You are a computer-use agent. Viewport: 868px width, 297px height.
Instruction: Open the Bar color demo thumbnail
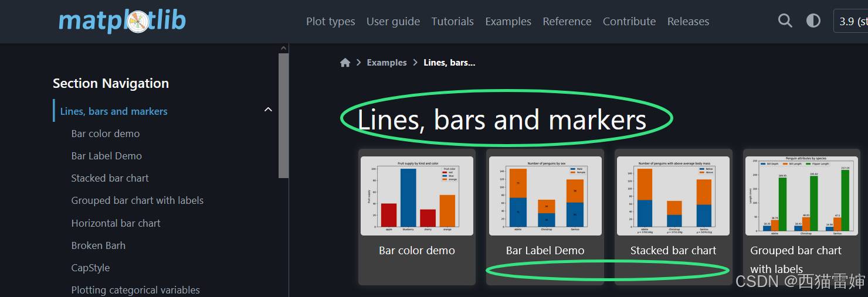pyautogui.click(x=416, y=196)
